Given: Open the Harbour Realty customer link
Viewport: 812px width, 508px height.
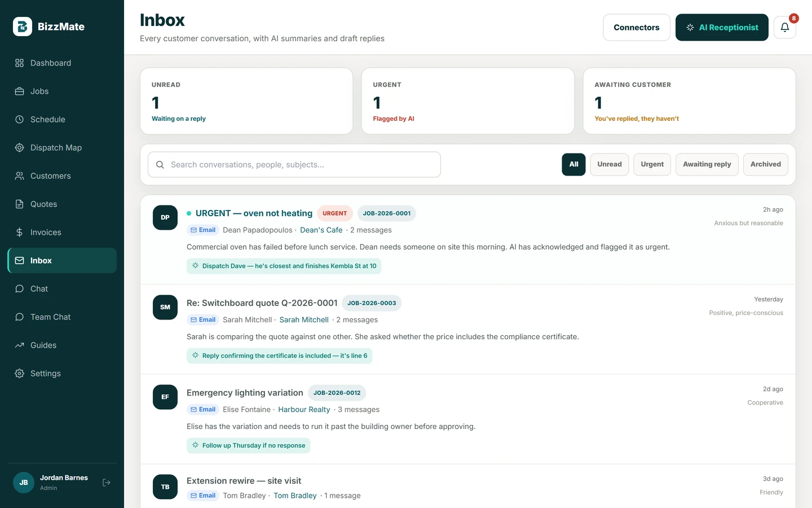Looking at the screenshot, I should [304, 409].
